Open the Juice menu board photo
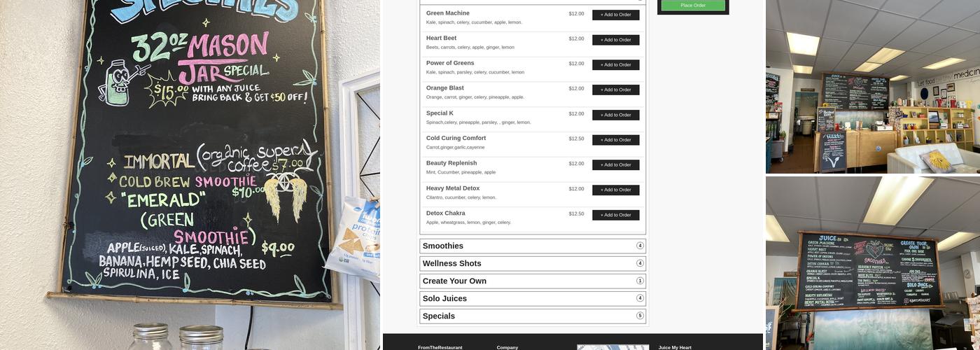 click(873, 263)
